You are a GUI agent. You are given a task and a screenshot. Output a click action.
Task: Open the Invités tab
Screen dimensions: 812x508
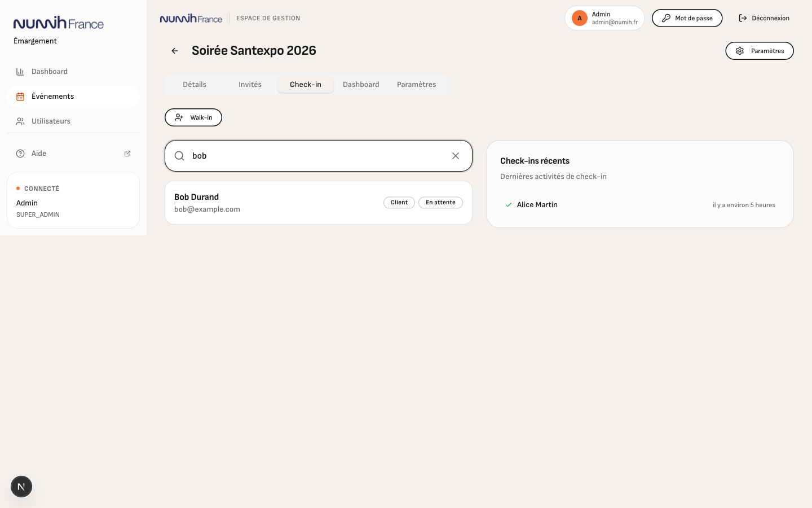point(250,85)
